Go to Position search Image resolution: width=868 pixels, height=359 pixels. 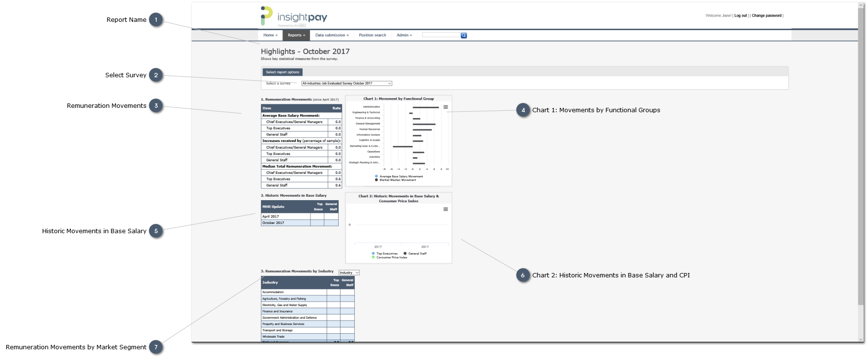coord(372,35)
